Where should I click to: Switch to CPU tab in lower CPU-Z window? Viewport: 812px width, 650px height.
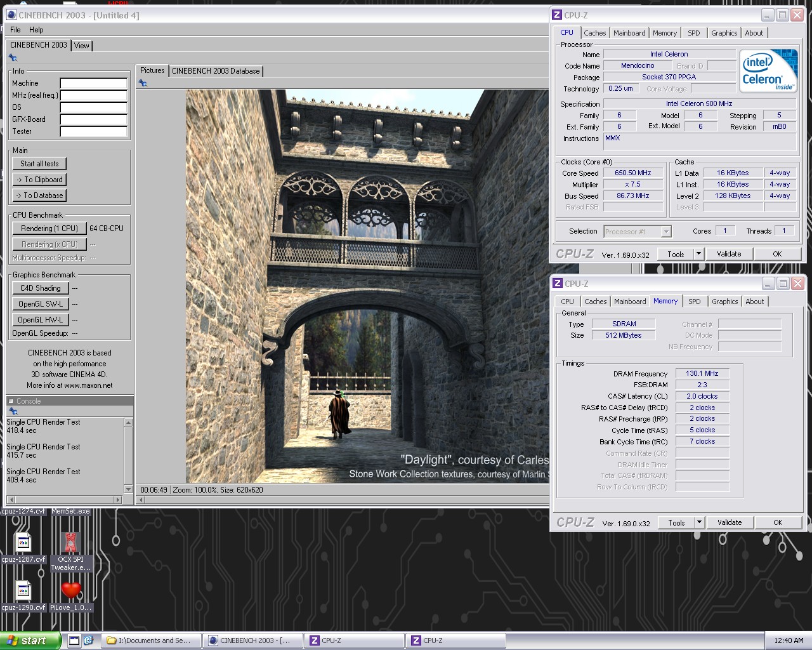pos(568,302)
